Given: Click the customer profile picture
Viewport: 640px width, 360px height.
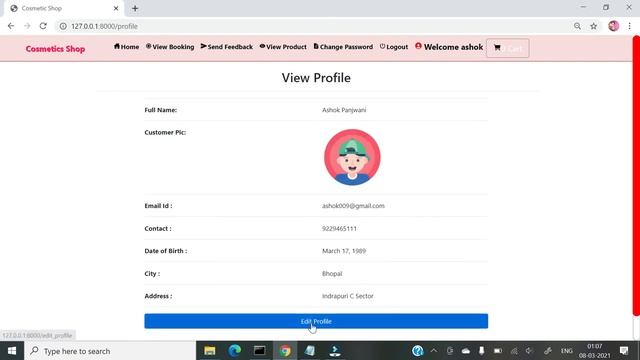Looking at the screenshot, I should pos(352,157).
